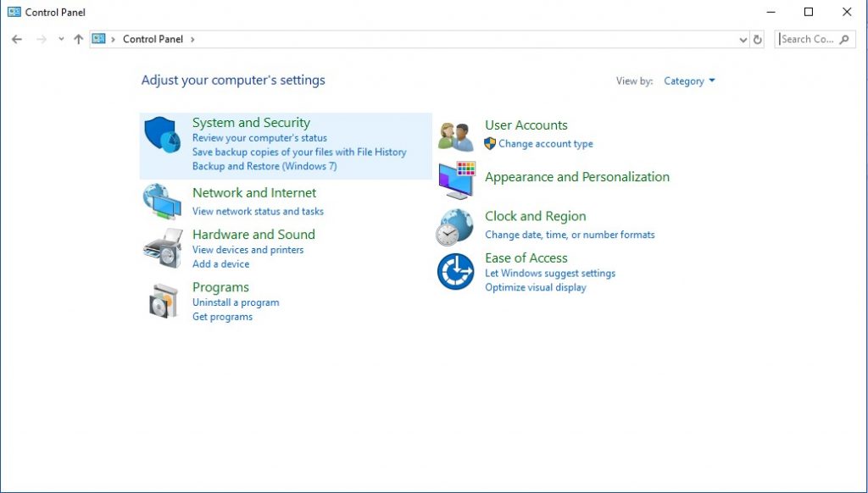The image size is (868, 493).
Task: Refresh the Control Panel view
Action: 758,39
